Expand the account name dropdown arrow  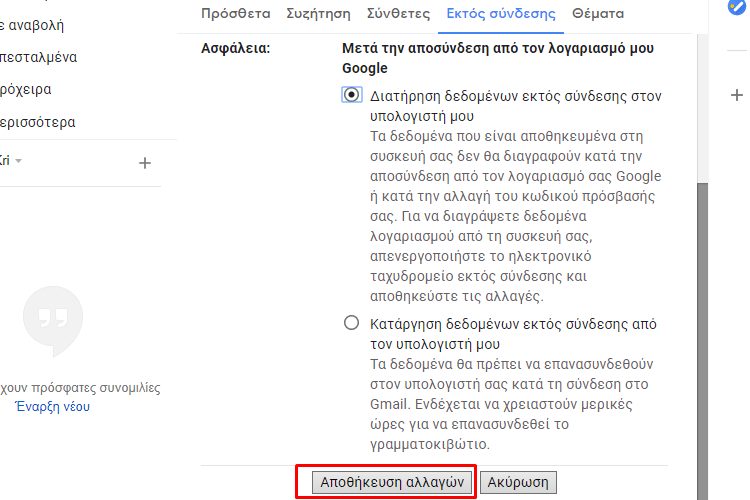coord(19,161)
